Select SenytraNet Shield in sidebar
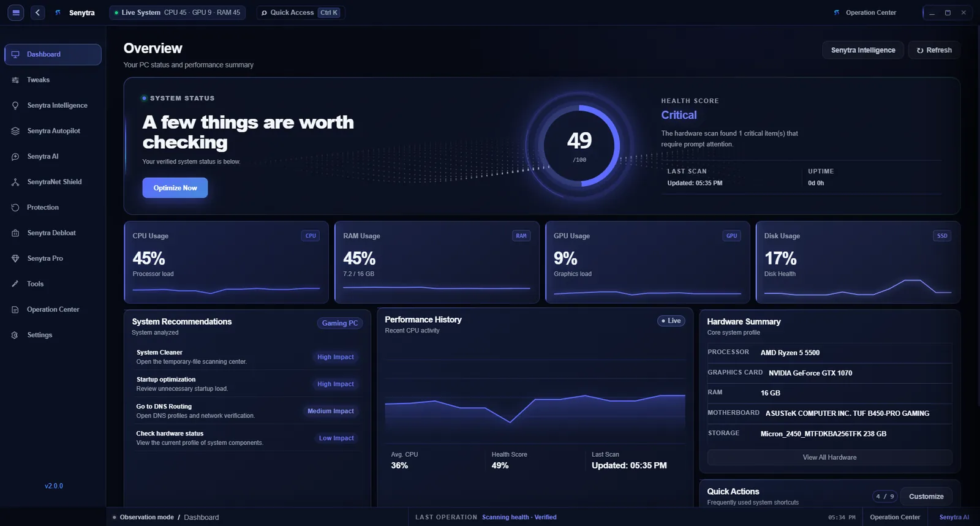Viewport: 980px width, 526px height. tap(53, 182)
